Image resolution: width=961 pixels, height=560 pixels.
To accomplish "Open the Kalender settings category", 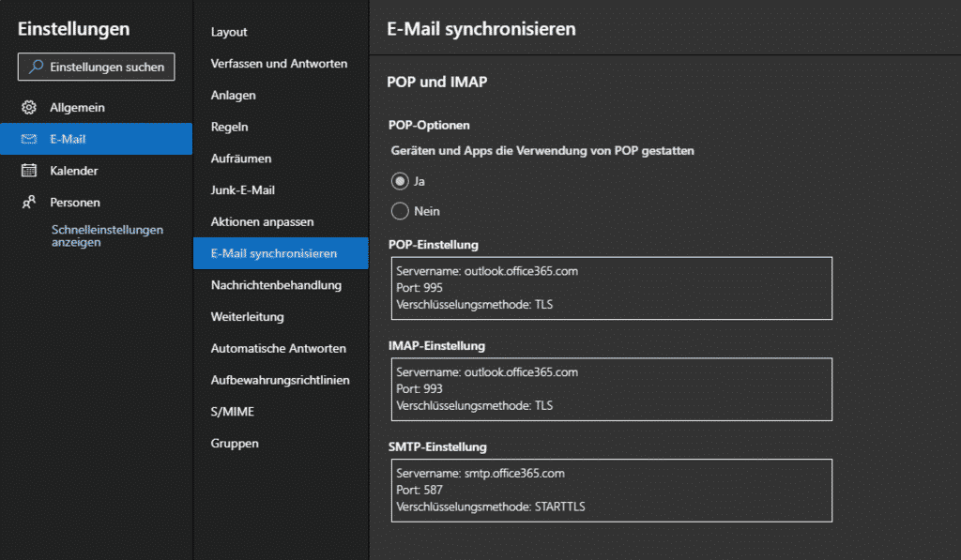I will (97, 171).
